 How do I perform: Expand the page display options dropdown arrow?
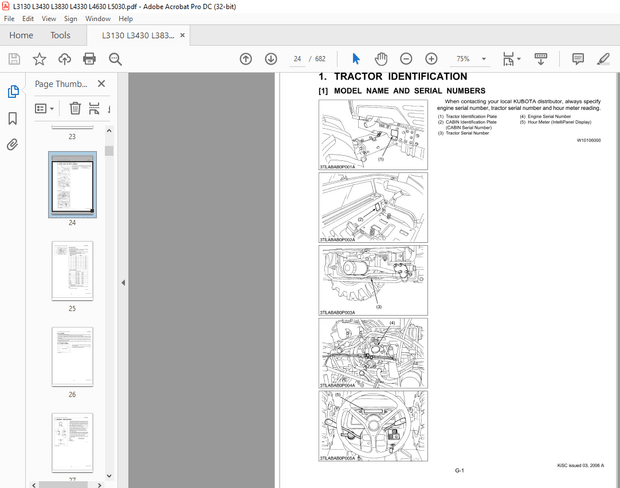[519, 59]
